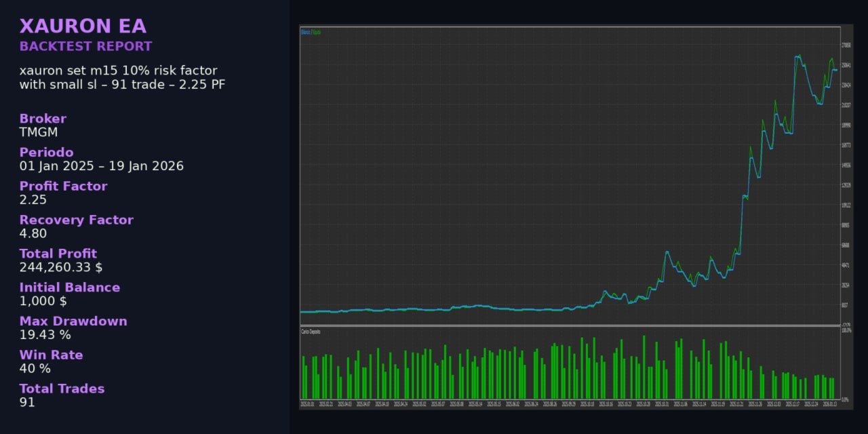Select the '01 Jan 2025 – 19 Jan 2026' date range
The height and width of the screenshot is (434, 868).
[102, 166]
